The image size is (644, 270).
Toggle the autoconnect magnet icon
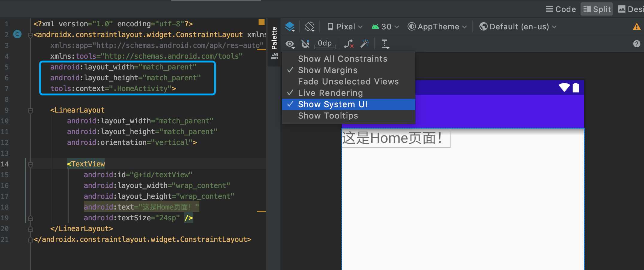click(x=305, y=44)
